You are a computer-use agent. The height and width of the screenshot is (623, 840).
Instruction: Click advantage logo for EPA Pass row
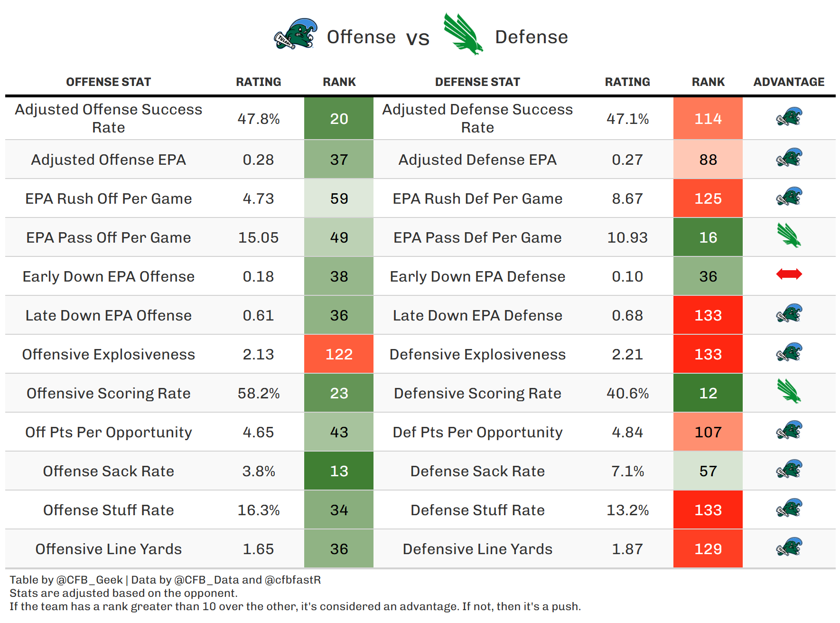tap(789, 236)
